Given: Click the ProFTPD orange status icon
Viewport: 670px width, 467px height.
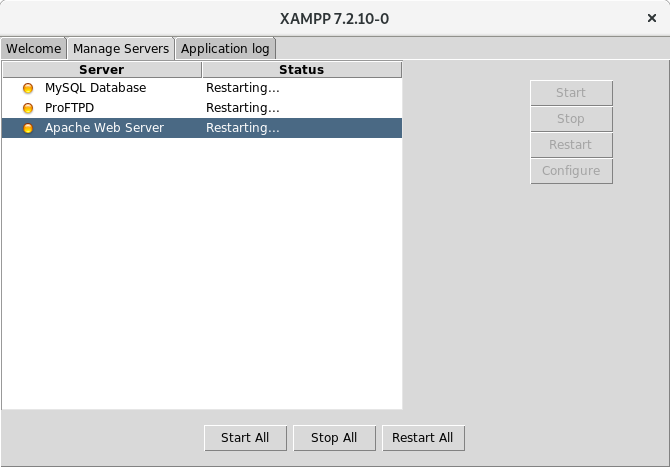Looking at the screenshot, I should click(28, 108).
